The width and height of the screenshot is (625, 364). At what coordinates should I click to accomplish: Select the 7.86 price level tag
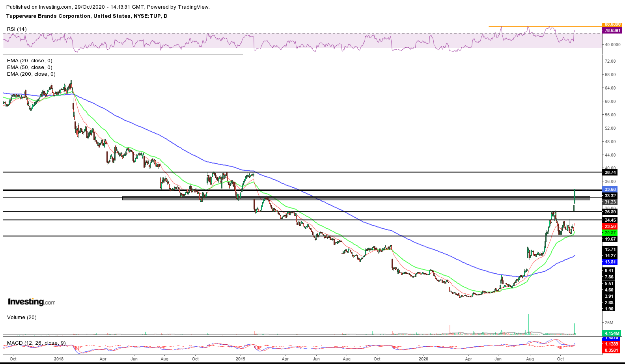click(x=609, y=277)
